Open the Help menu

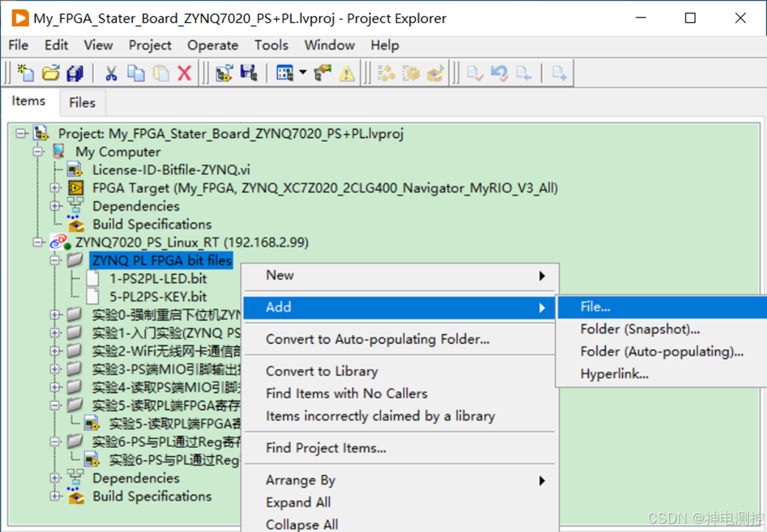[384, 45]
